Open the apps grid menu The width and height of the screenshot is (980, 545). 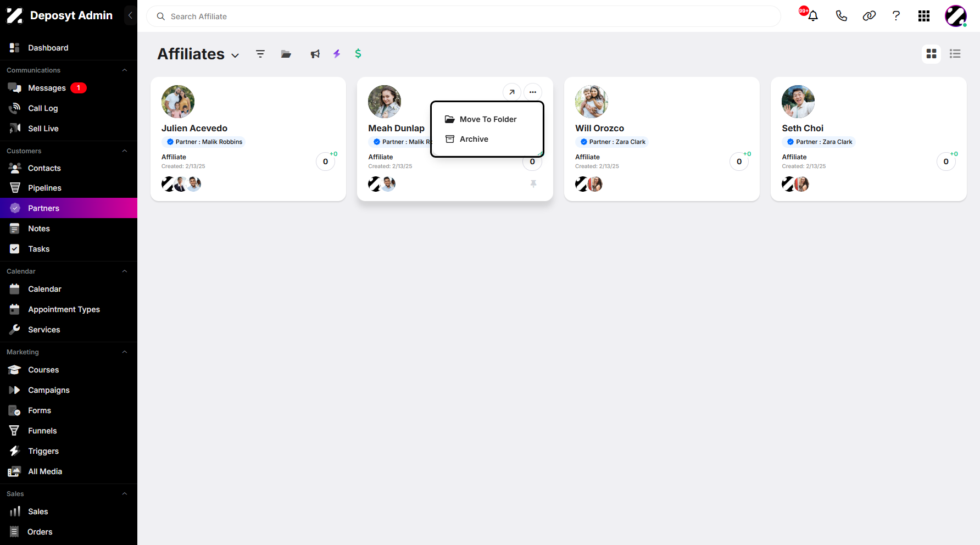[x=924, y=16]
